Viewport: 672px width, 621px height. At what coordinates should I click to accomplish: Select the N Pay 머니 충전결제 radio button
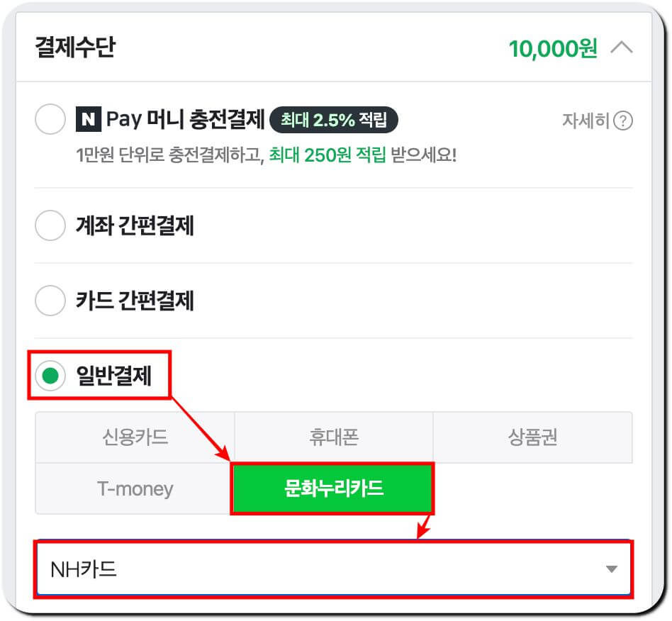[x=50, y=119]
